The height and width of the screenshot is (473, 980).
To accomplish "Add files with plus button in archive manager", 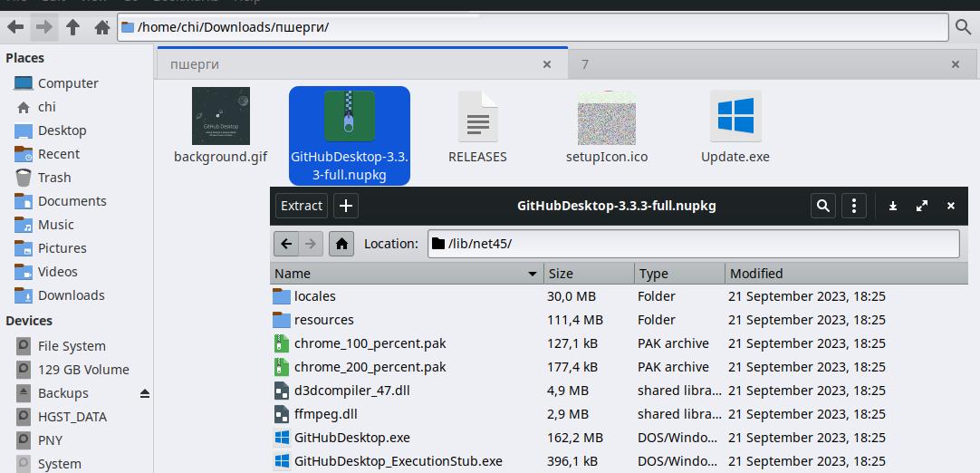I will 346,206.
